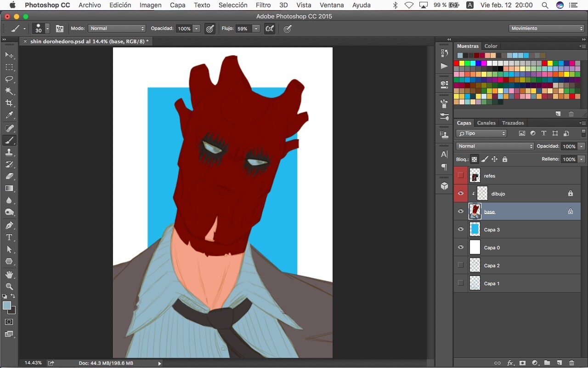Select the Eyedropper tool

coord(9,115)
